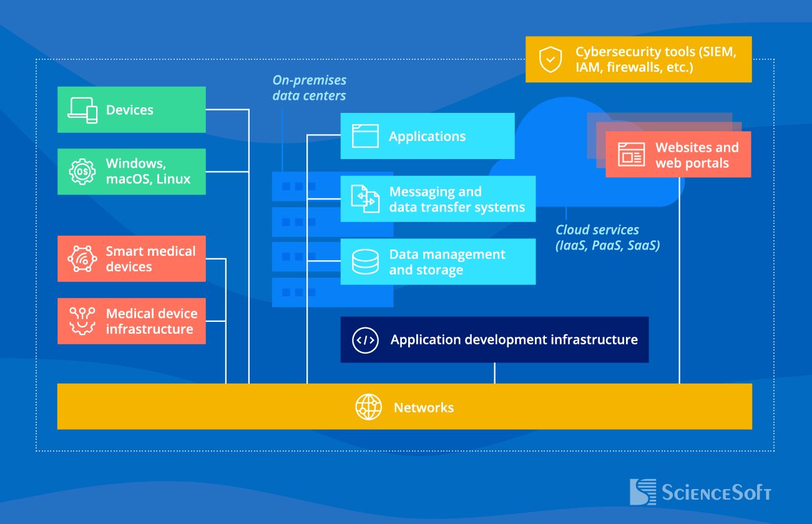
Task: Open the On-premises data centers label
Action: (309, 87)
